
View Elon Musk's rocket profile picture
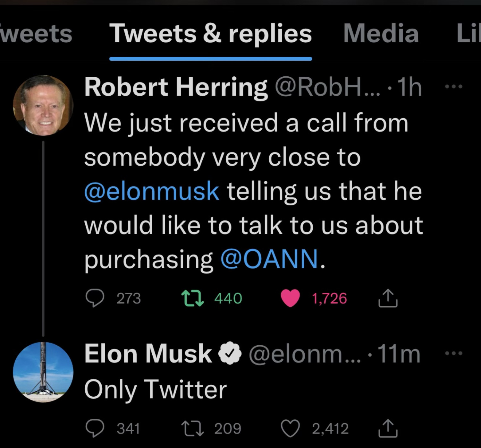pyautogui.click(x=43, y=372)
